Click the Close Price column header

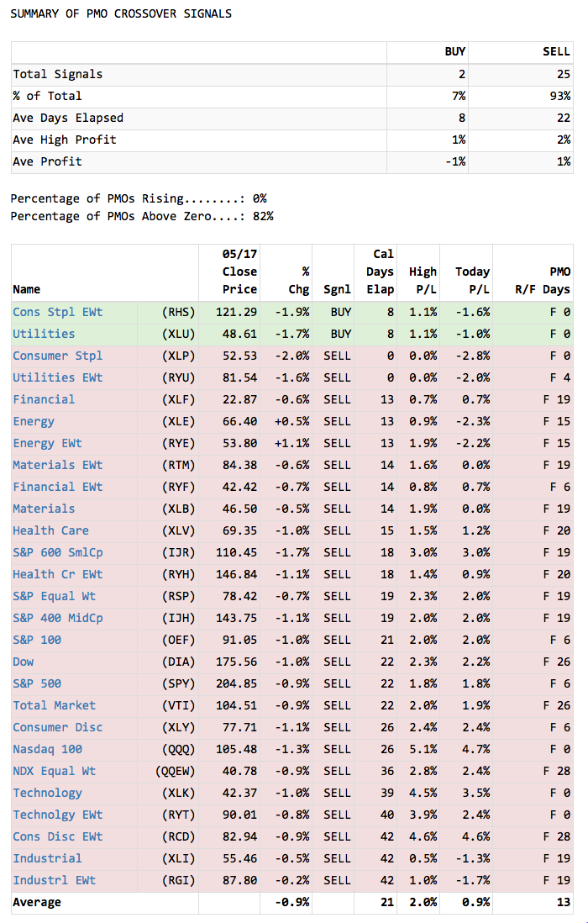tap(239, 272)
